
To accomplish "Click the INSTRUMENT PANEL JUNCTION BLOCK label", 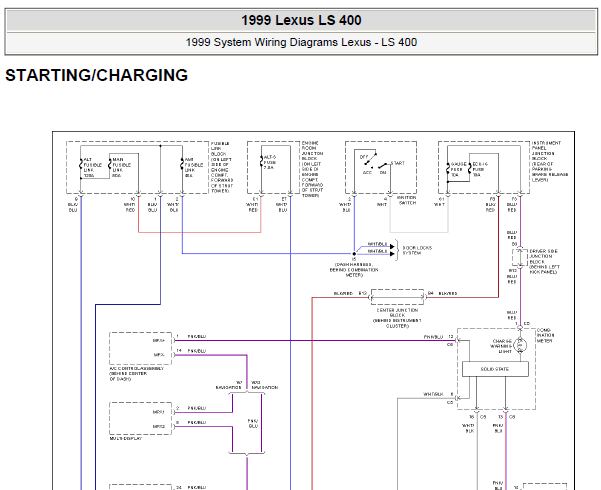I will click(550, 161).
